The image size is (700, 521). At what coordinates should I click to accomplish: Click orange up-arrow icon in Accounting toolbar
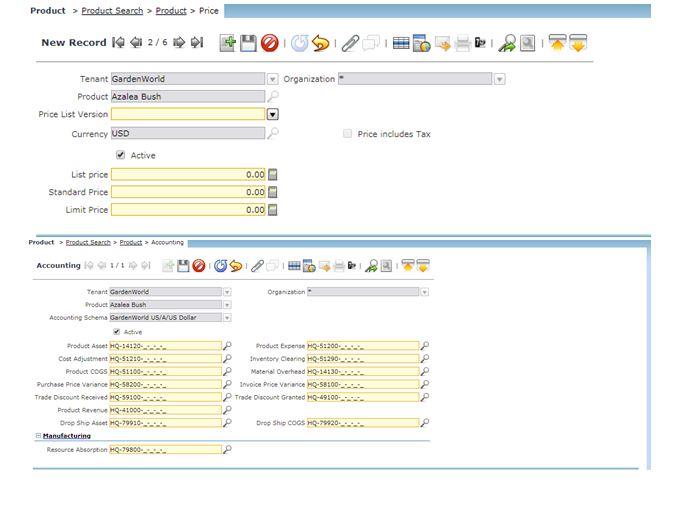click(408, 266)
